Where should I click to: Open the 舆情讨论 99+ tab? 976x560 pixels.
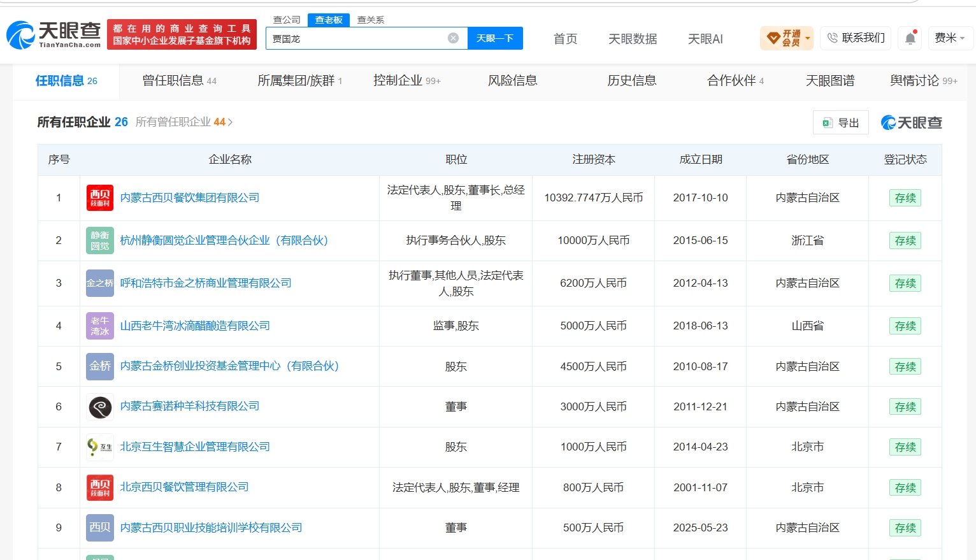924,81
